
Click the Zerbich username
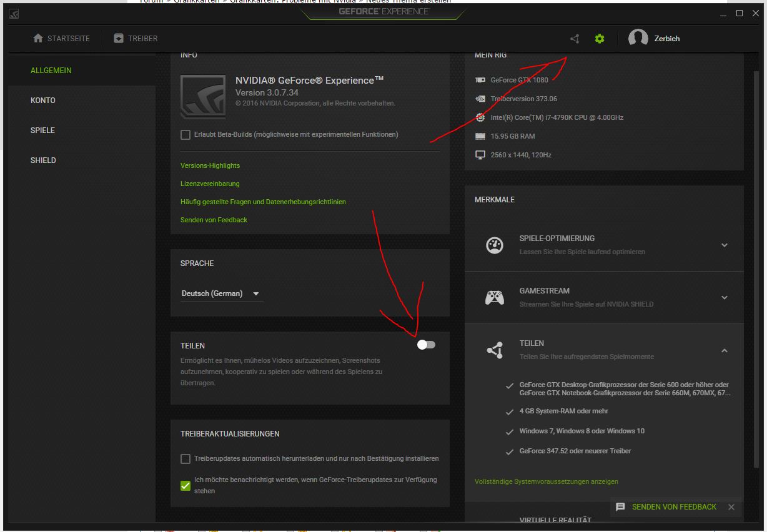(x=667, y=39)
